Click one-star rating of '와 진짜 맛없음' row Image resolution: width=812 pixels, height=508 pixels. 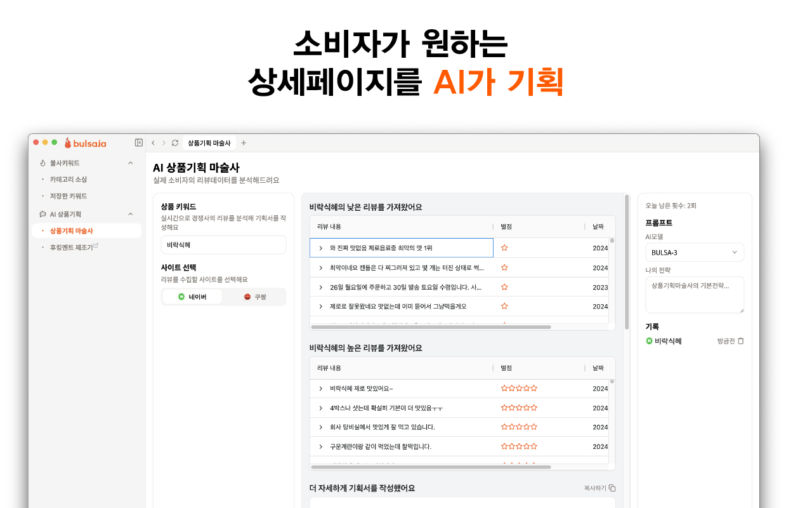[504, 248]
